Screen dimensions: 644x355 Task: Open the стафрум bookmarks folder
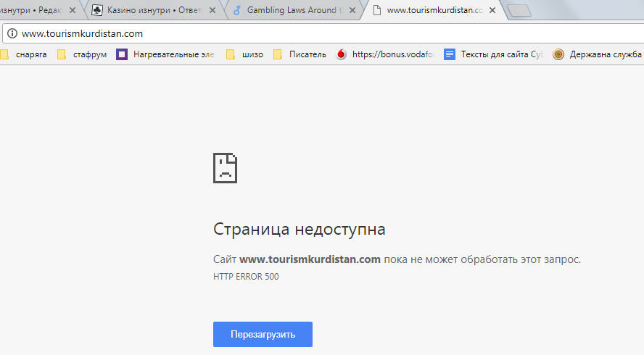pos(83,54)
